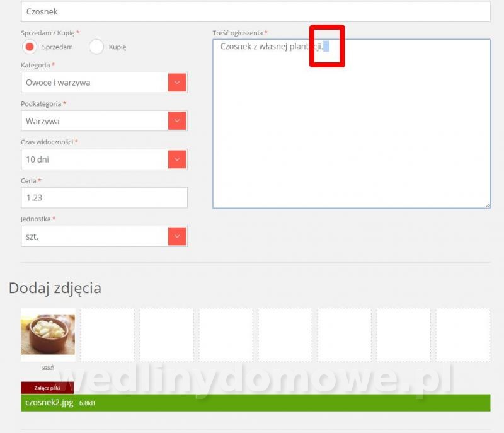Click the szt. select field

104,236
